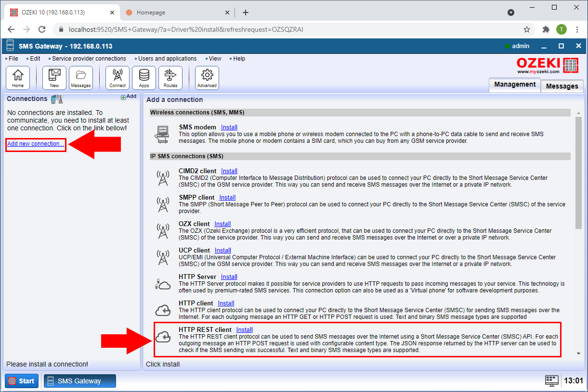Open the Routes signpost toolbar icon
Viewport: 588px width, 392px height.
click(170, 78)
